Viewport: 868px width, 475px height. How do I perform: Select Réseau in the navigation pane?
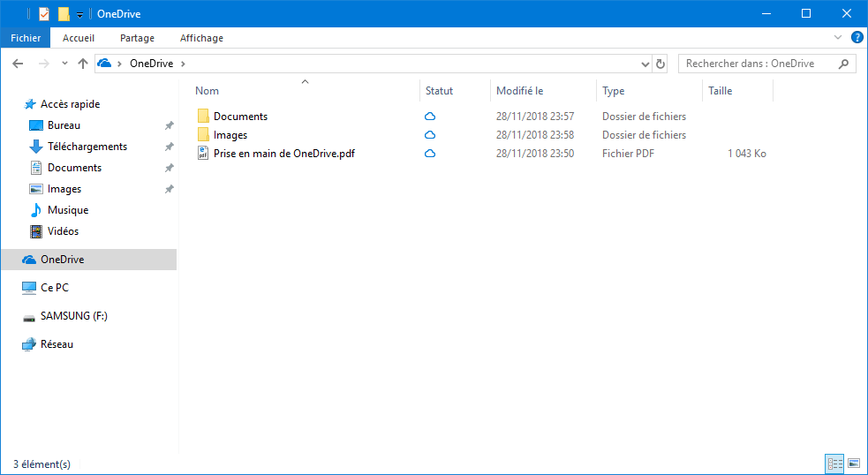(x=57, y=343)
